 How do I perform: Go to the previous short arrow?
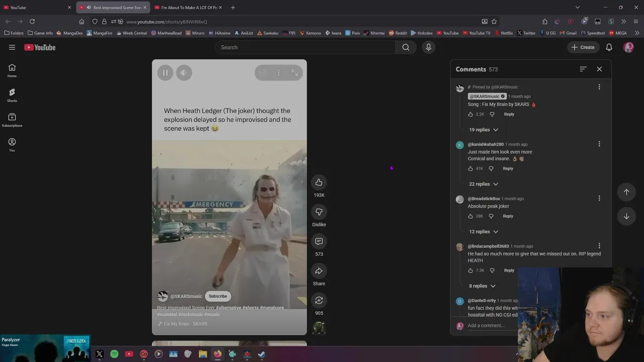click(626, 192)
